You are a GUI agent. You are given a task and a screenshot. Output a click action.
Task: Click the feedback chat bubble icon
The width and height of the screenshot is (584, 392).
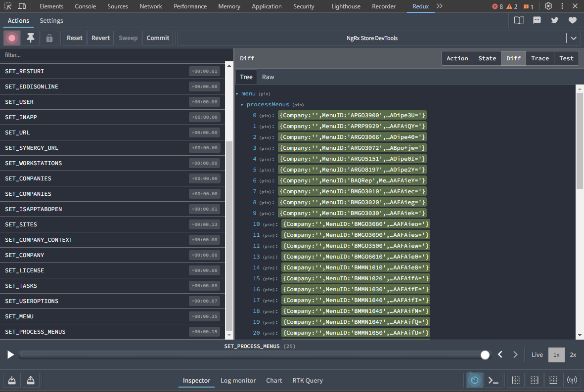537,20
